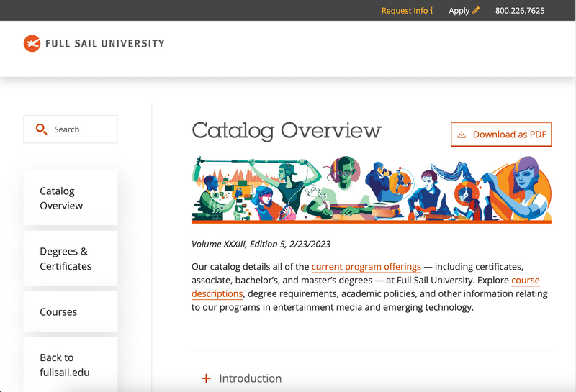Click the illustrated catalog banner image

[372, 189]
